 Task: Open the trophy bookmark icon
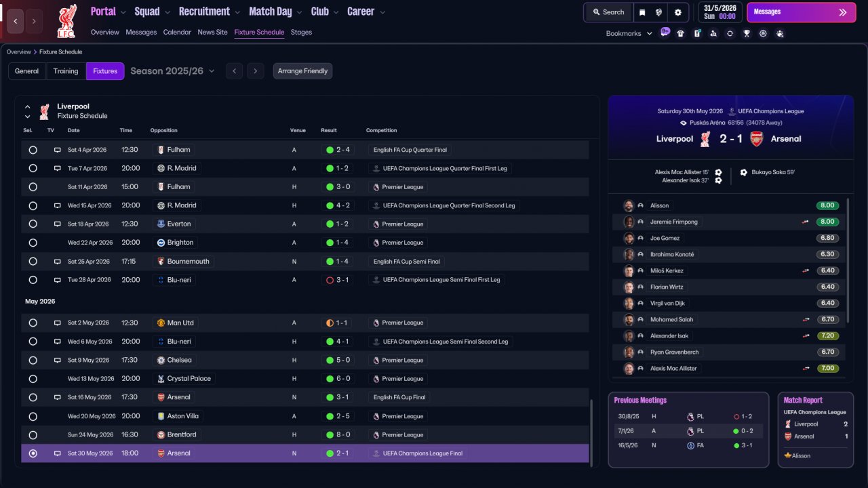pos(747,33)
